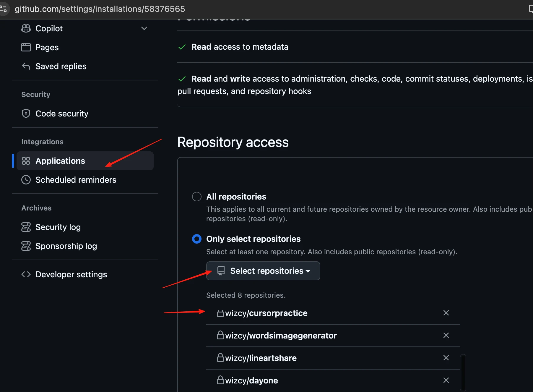Click the site info icon in address bar
The image size is (533, 392).
pyautogui.click(x=4, y=9)
